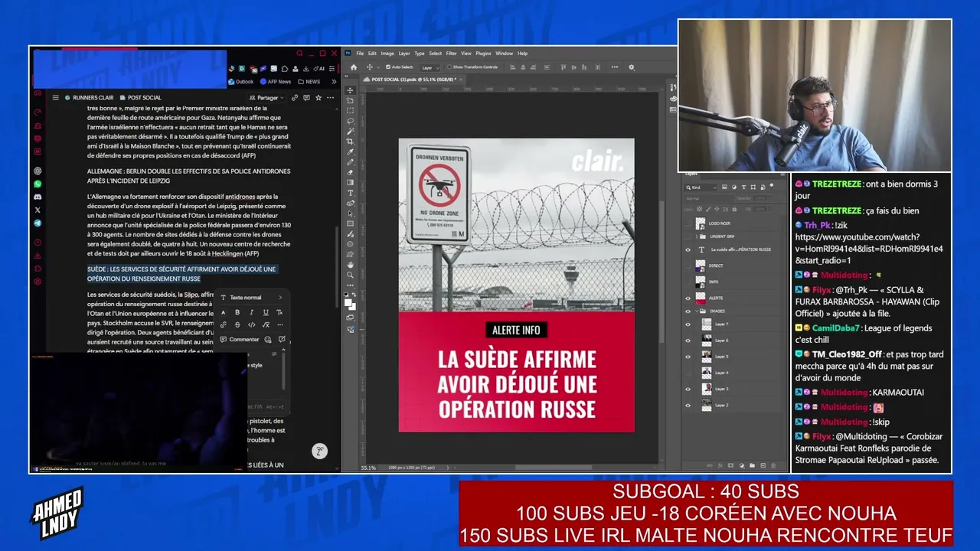This screenshot has height=551, width=980.
Task: Delete the layer with the trash icon
Action: (x=773, y=465)
